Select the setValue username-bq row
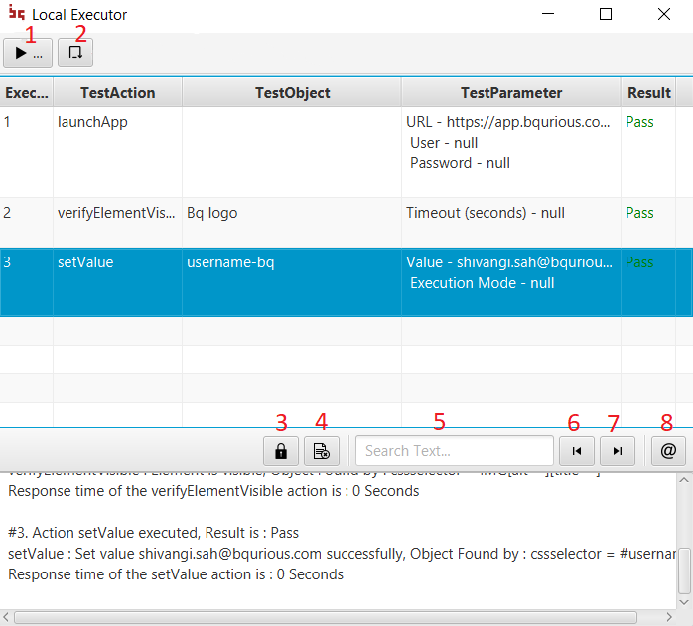This screenshot has width=693, height=626. (x=346, y=282)
